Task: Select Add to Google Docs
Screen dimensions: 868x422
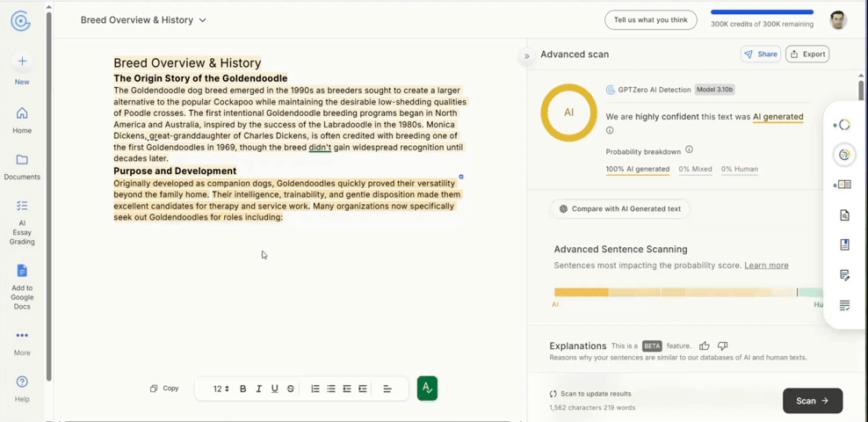Action: click(22, 287)
